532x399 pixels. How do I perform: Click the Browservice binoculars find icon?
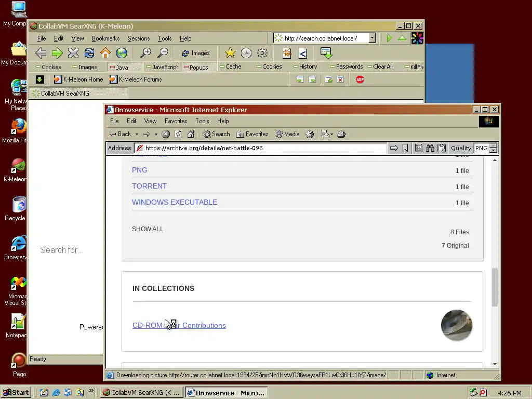430,148
